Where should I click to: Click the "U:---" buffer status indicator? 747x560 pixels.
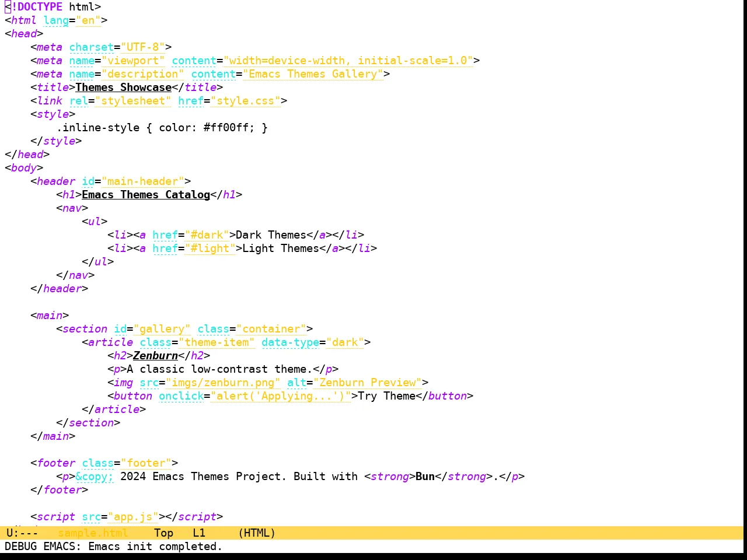[22, 533]
